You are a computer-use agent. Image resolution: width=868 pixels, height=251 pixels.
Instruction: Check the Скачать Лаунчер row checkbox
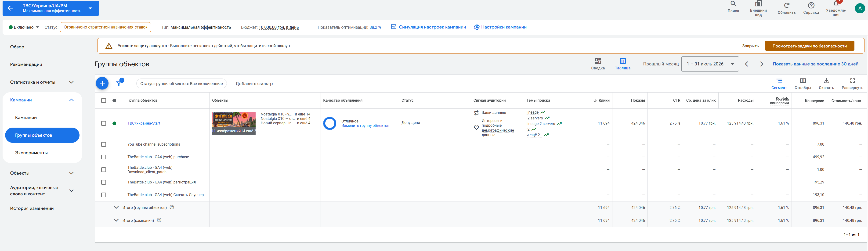pos(103,195)
